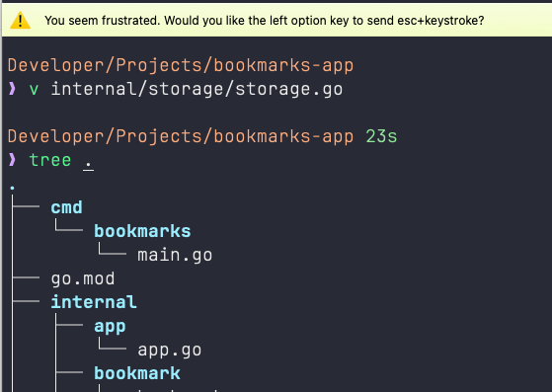Click the 'bookmarks' directory under cmd
The image size is (552, 392).
[142, 231]
